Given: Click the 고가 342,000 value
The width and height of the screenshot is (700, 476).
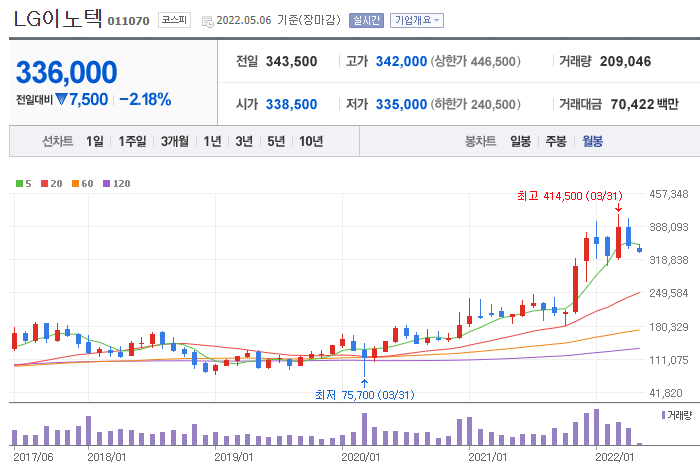Looking at the screenshot, I should 401,61.
